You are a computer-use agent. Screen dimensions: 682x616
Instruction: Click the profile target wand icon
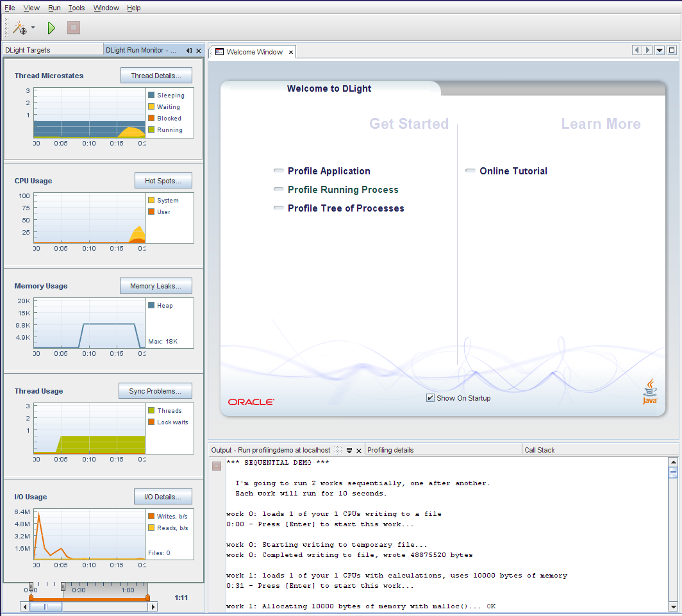click(x=21, y=28)
